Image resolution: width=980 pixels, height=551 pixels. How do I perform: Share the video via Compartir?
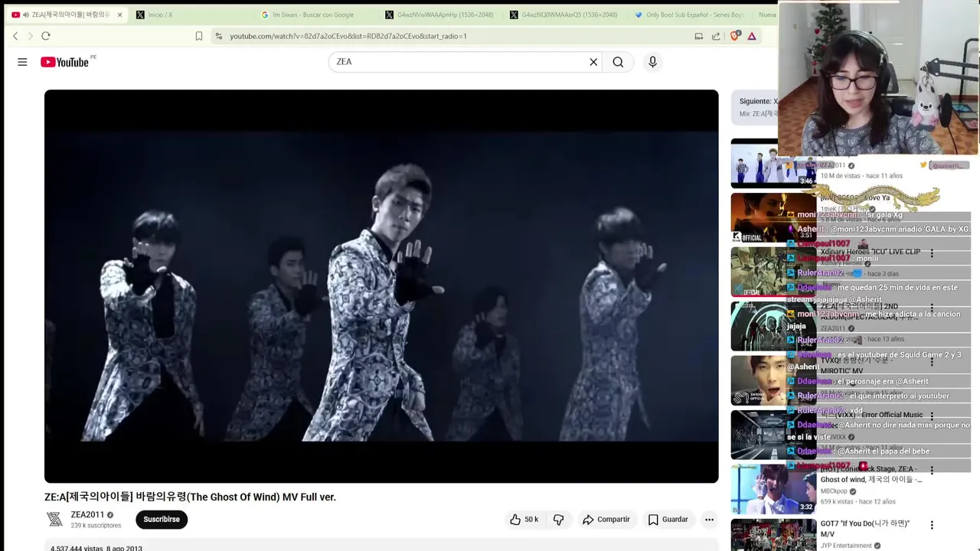606,520
